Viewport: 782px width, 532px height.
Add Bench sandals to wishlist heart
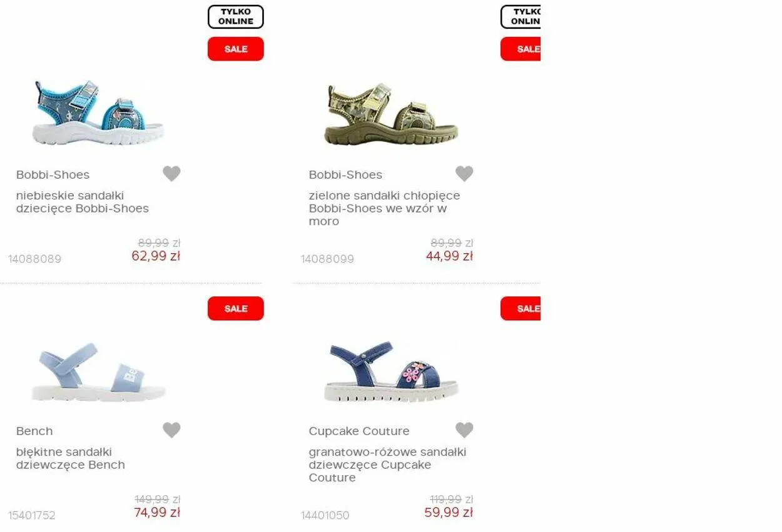pos(171,430)
